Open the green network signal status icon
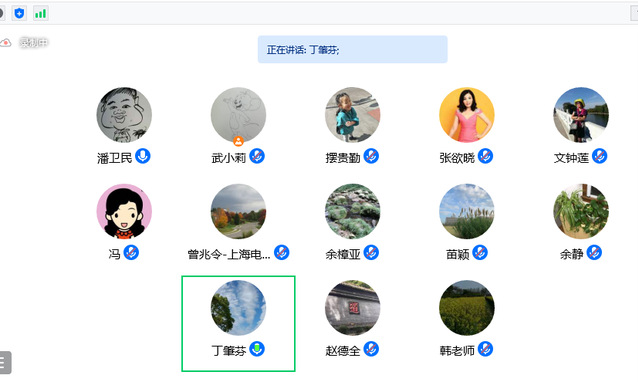The image size is (638, 382). click(x=41, y=13)
